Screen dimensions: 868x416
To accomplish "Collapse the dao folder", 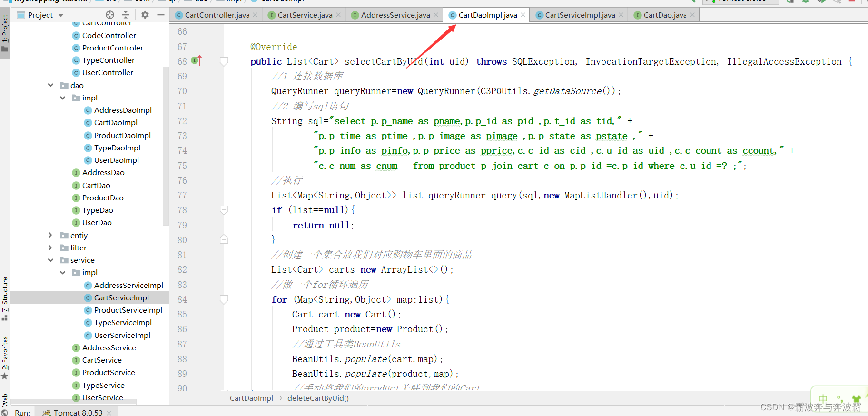I will point(51,85).
